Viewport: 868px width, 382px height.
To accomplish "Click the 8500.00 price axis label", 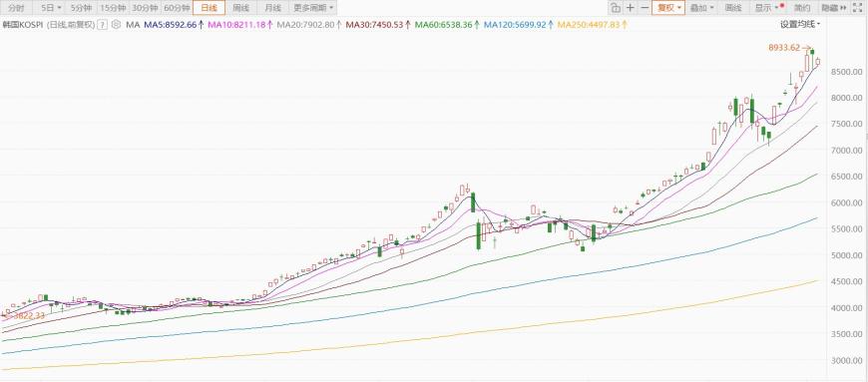I will 847,72.
